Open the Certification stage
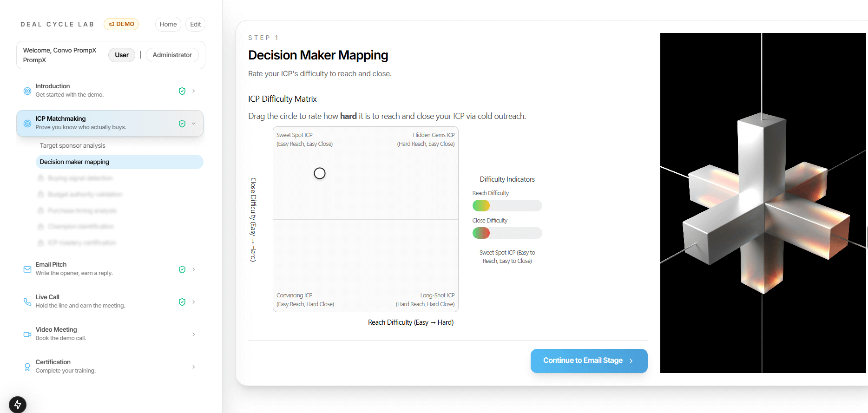 click(110, 367)
